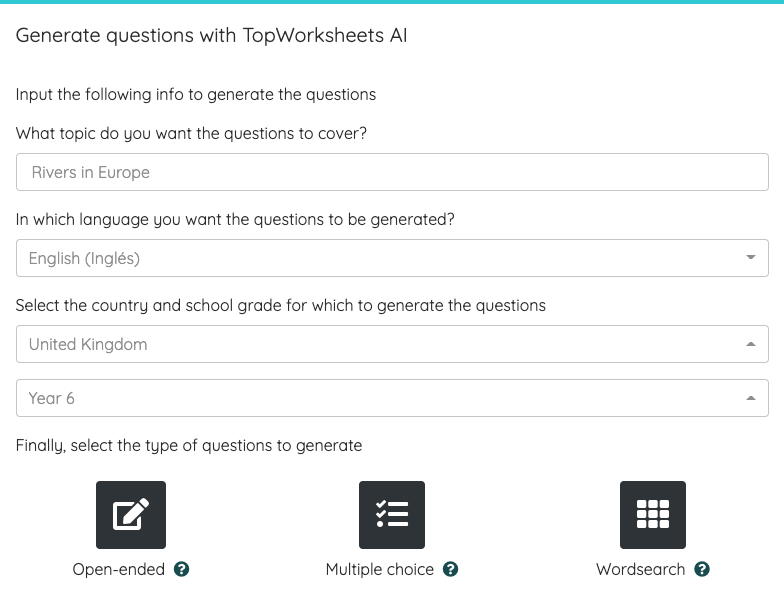Open the English (Inglés) language dropdown
The height and width of the screenshot is (596, 784).
coord(392,258)
